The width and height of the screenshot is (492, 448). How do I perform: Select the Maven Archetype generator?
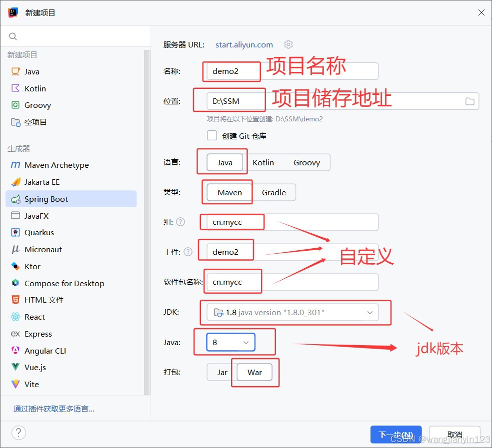pos(71,165)
